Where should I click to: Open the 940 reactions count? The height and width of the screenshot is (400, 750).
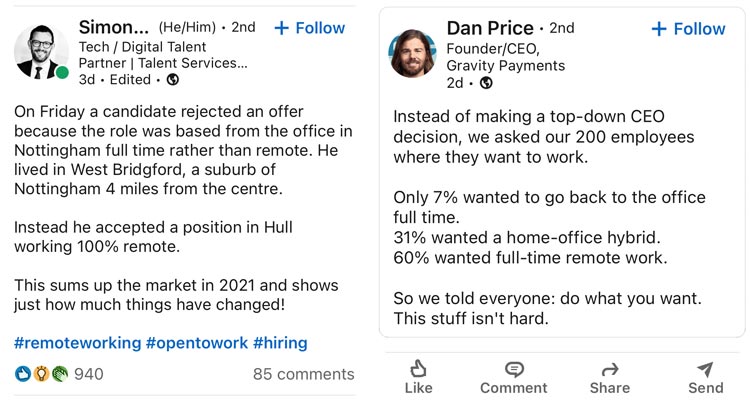[x=88, y=374]
